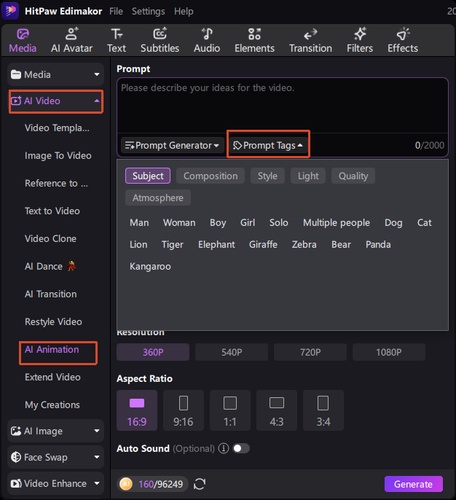The width and height of the screenshot is (456, 500).
Task: Select the Subject tag category
Action: (148, 176)
